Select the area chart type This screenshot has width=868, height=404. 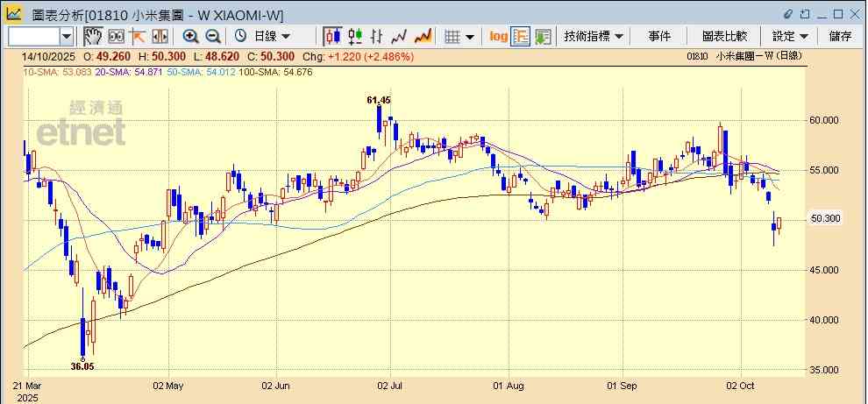(x=423, y=36)
